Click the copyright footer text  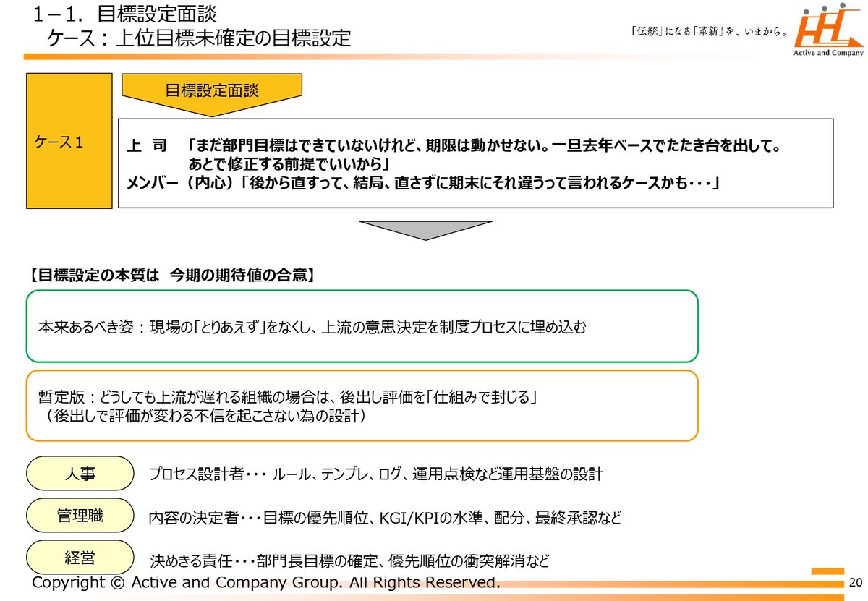pyautogui.click(x=265, y=582)
